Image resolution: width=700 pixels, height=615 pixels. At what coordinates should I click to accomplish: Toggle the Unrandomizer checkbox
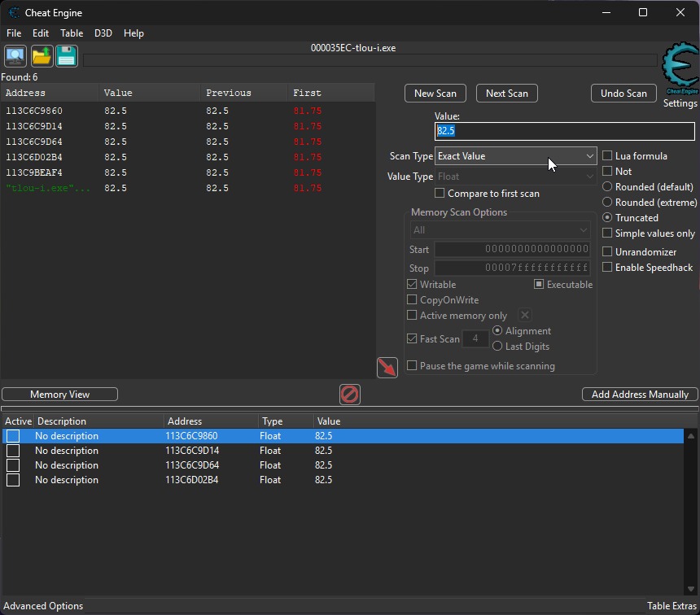coord(607,251)
